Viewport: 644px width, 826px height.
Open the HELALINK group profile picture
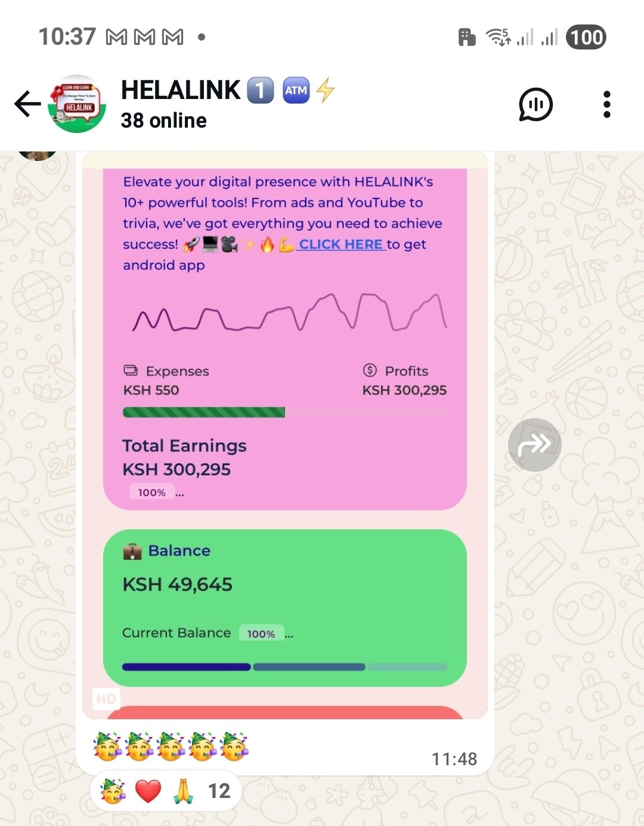click(x=77, y=104)
